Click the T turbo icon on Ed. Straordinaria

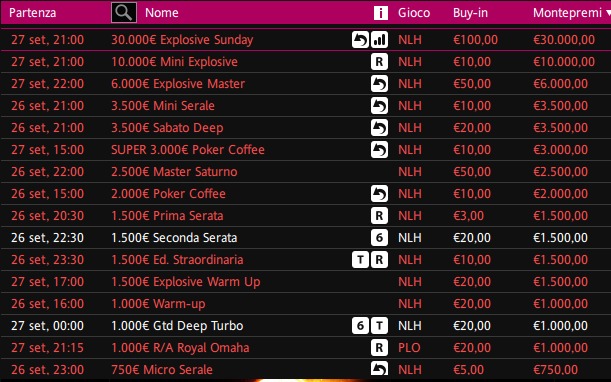click(x=360, y=260)
